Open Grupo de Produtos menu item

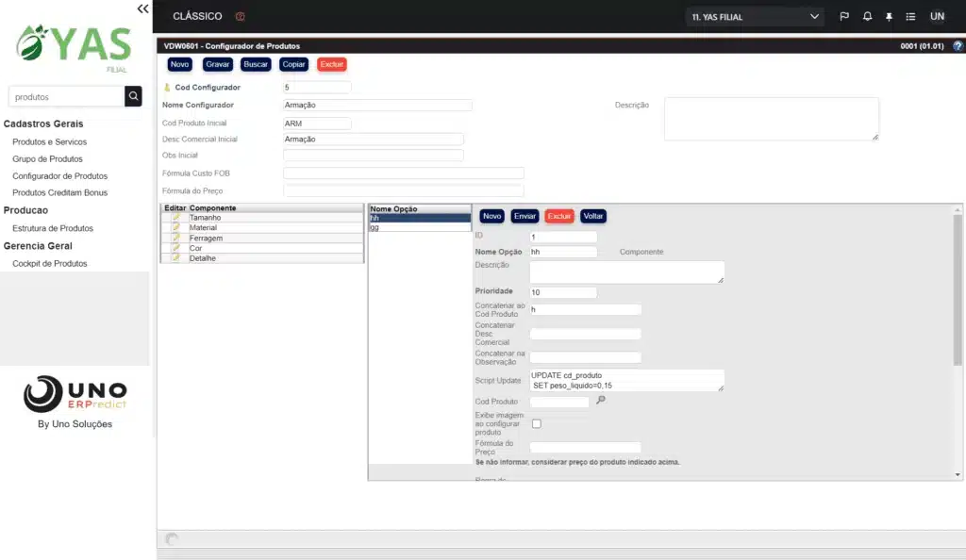tap(47, 158)
